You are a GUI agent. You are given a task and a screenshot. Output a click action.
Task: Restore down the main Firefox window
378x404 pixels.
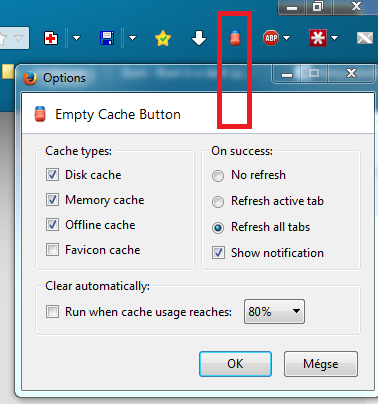pos(318,7)
